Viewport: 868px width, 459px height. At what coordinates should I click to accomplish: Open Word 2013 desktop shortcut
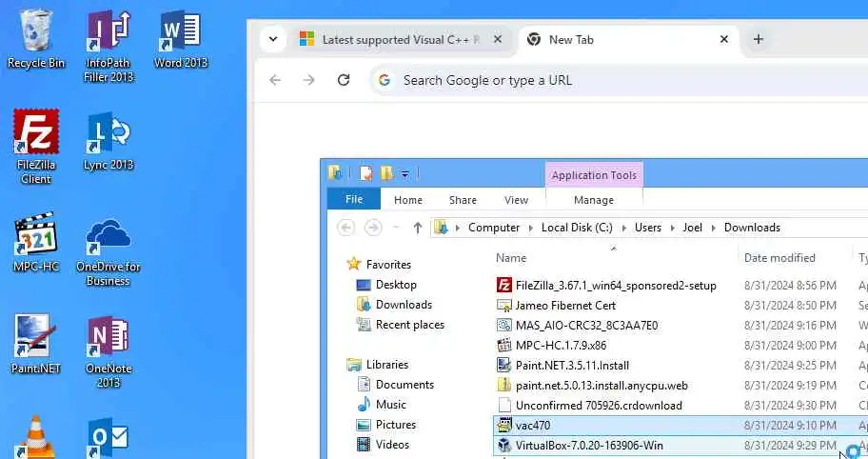(181, 39)
